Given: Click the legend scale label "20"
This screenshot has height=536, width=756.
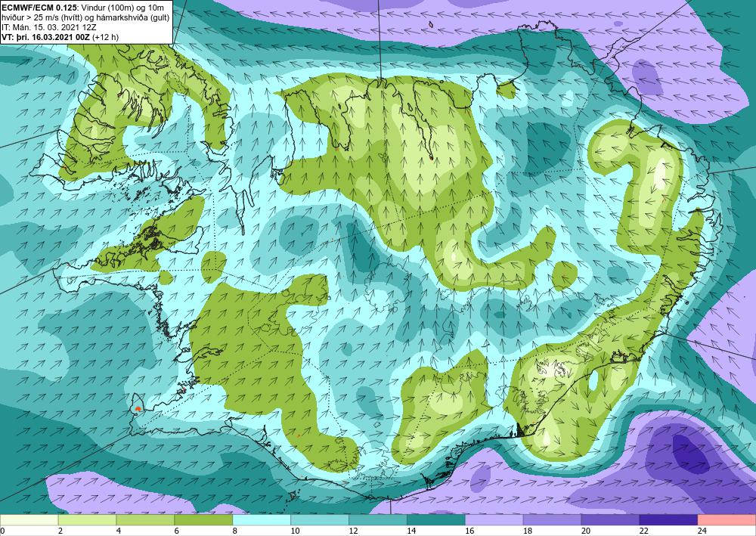Looking at the screenshot, I should (x=586, y=531).
